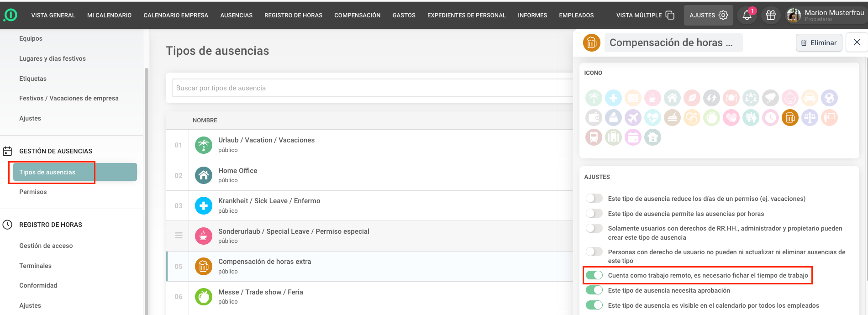The height and width of the screenshot is (315, 868).
Task: Pick the orange beer mug icon swatch
Action: coord(790,118)
